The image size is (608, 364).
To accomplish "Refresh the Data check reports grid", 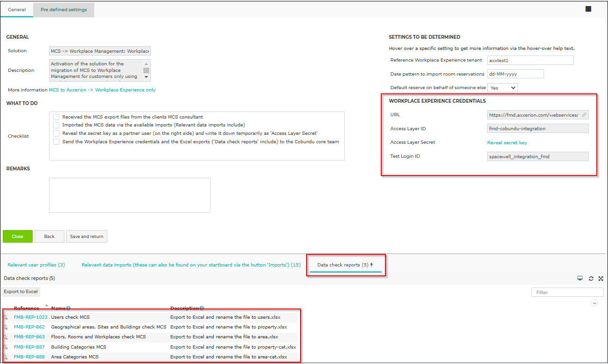I will coord(591,278).
